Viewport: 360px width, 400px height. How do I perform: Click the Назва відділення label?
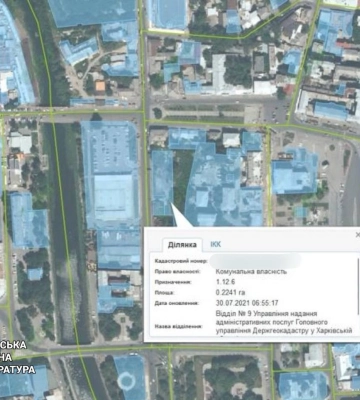(x=178, y=326)
